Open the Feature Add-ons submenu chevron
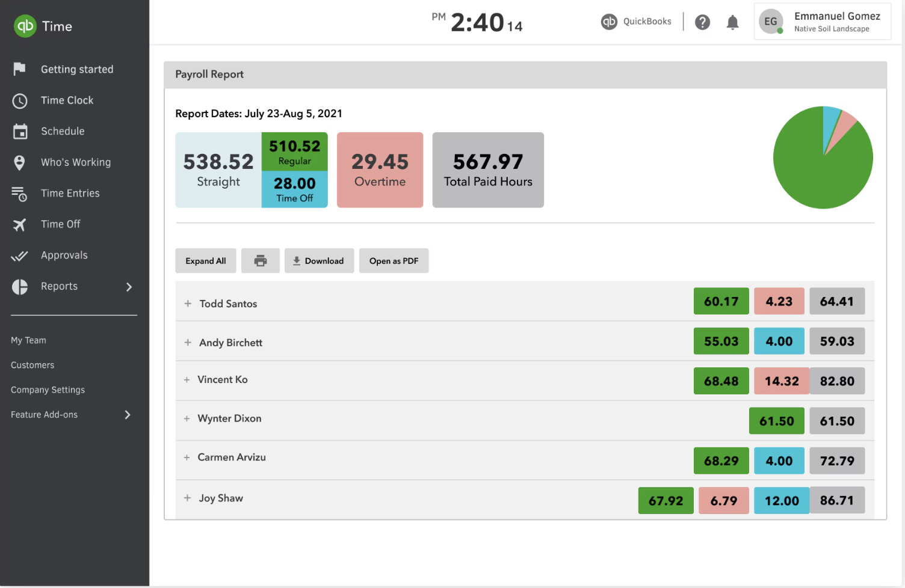Screen dimensions: 905x588 127,414
